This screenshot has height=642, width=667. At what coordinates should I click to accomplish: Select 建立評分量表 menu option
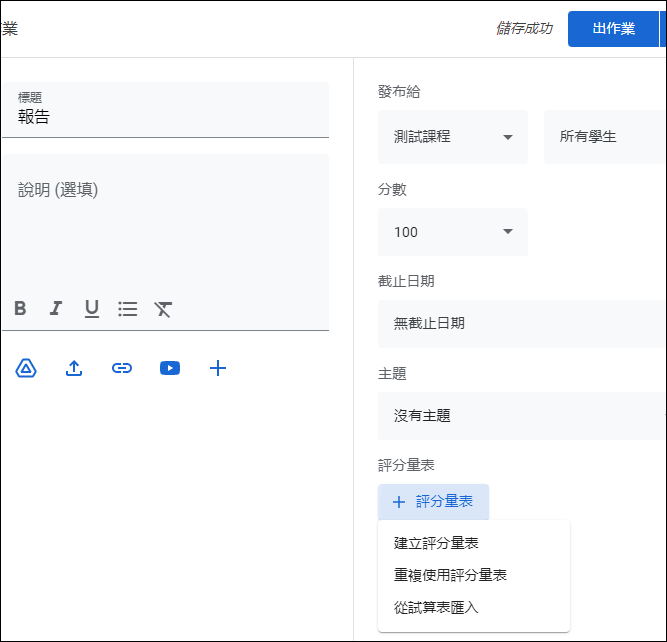point(473,543)
